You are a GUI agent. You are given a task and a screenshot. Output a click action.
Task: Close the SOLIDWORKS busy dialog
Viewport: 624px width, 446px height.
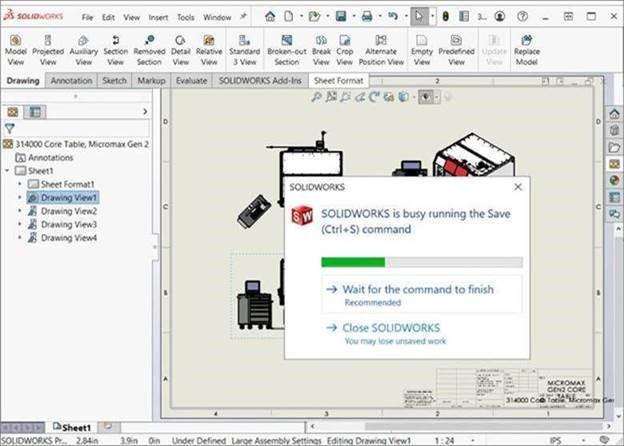518,187
